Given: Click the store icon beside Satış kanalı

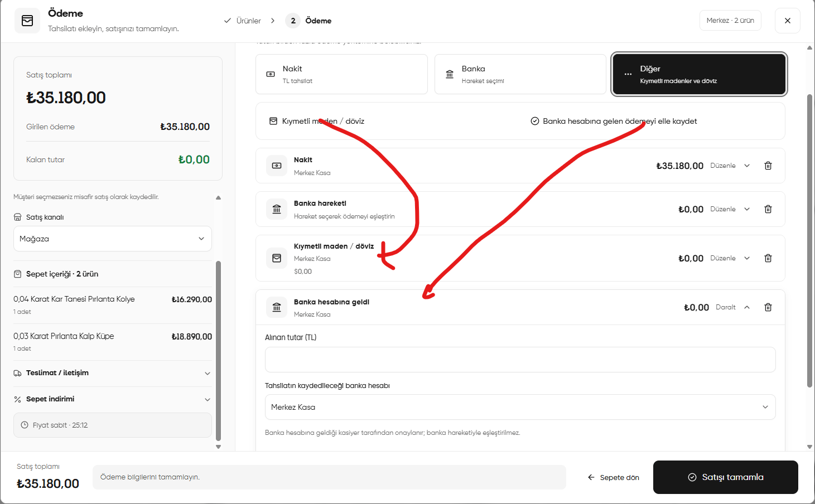Looking at the screenshot, I should tap(18, 217).
